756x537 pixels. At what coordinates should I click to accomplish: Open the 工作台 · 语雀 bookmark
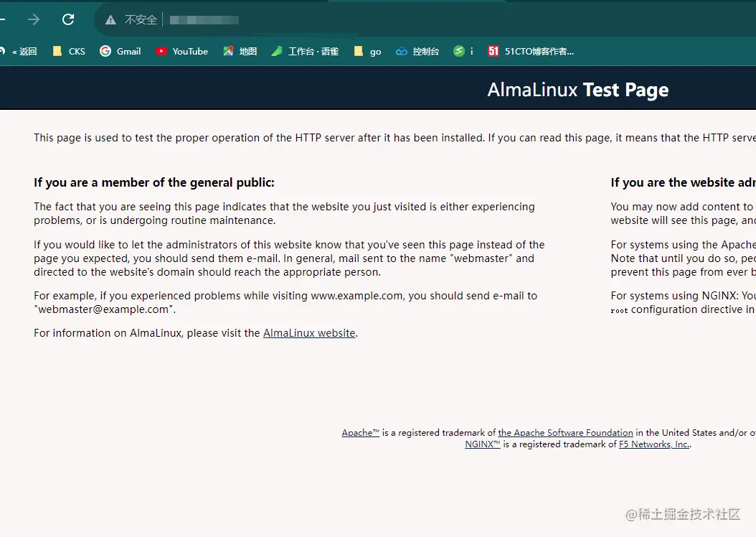(x=305, y=51)
